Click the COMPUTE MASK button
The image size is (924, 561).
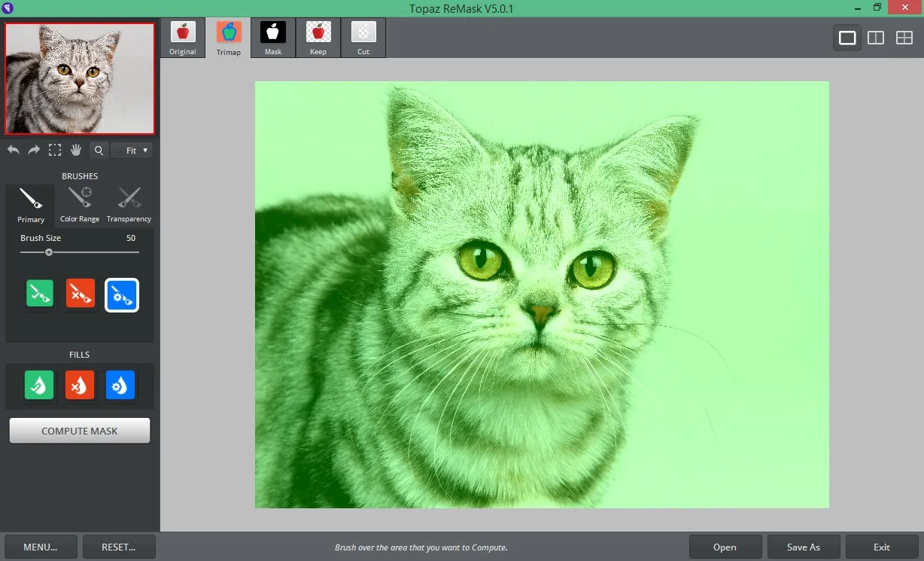[80, 431]
